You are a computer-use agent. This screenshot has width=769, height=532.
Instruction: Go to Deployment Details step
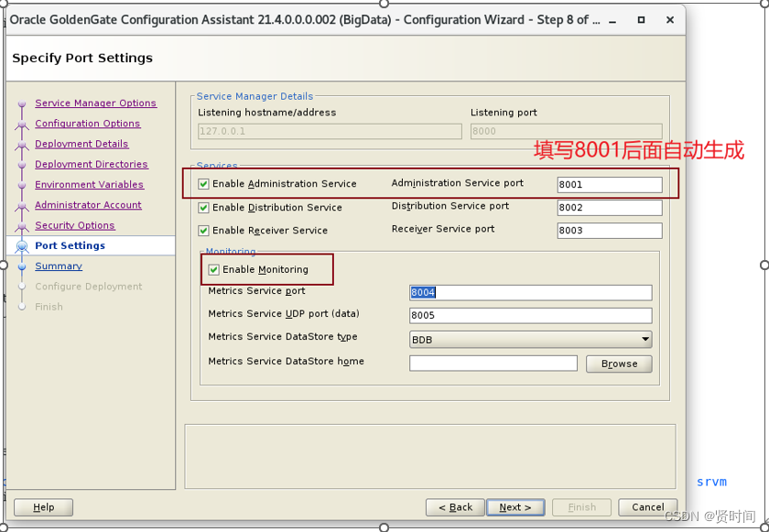click(x=81, y=144)
